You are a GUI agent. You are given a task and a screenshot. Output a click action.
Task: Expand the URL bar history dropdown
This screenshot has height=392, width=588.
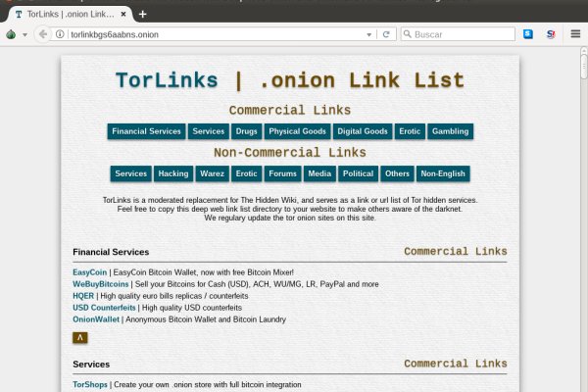pyautogui.click(x=369, y=34)
